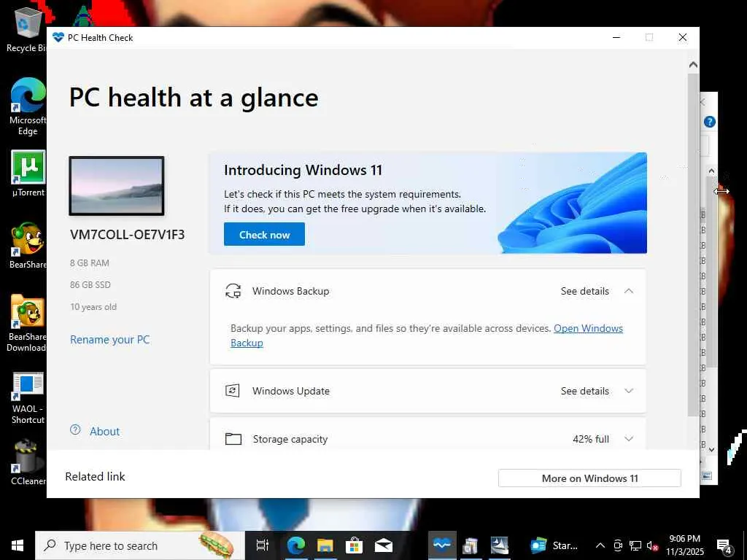Open Microsoft Store from the taskbar
Screen dimensions: 747x560
pyautogui.click(x=354, y=545)
